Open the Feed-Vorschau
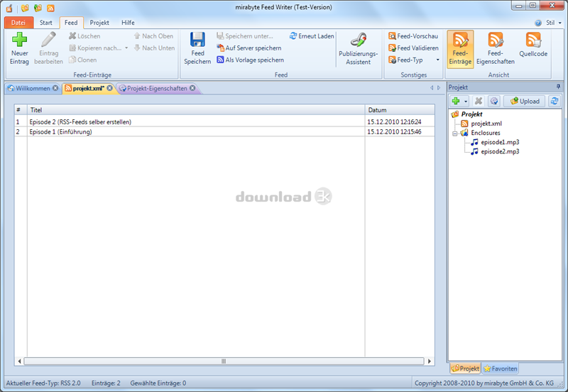This screenshot has width=568, height=392. click(413, 36)
